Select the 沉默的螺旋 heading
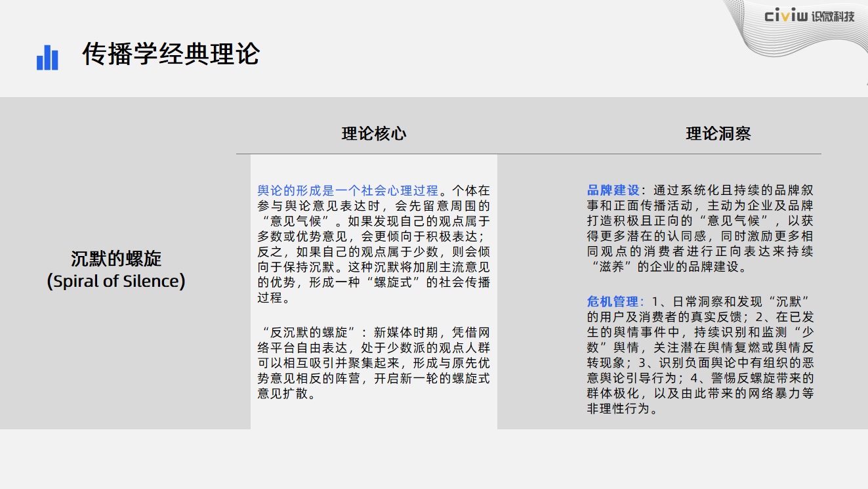Viewport: 868px width, 489px height. 116,259
